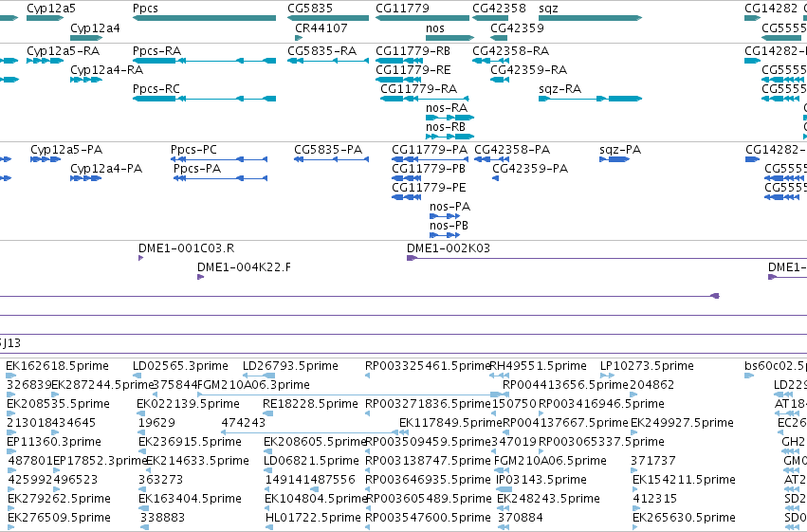Select the CG5835-PA protein feature
Viewport: 807px width, 532px height.
tap(332, 159)
